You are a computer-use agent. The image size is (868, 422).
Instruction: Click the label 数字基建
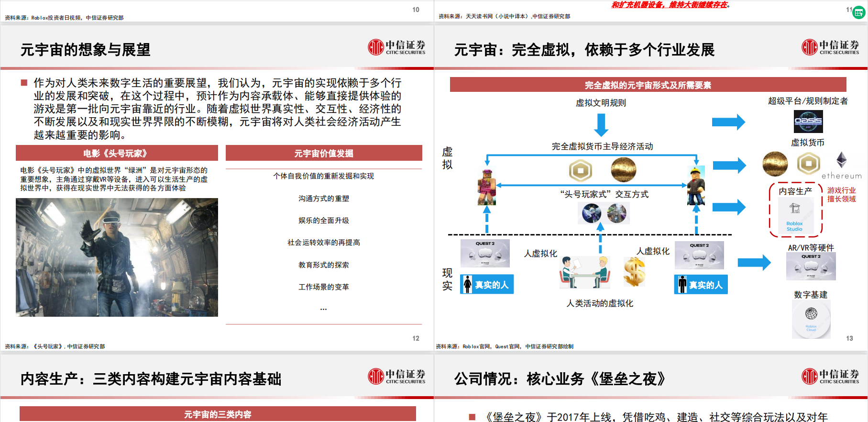811,294
